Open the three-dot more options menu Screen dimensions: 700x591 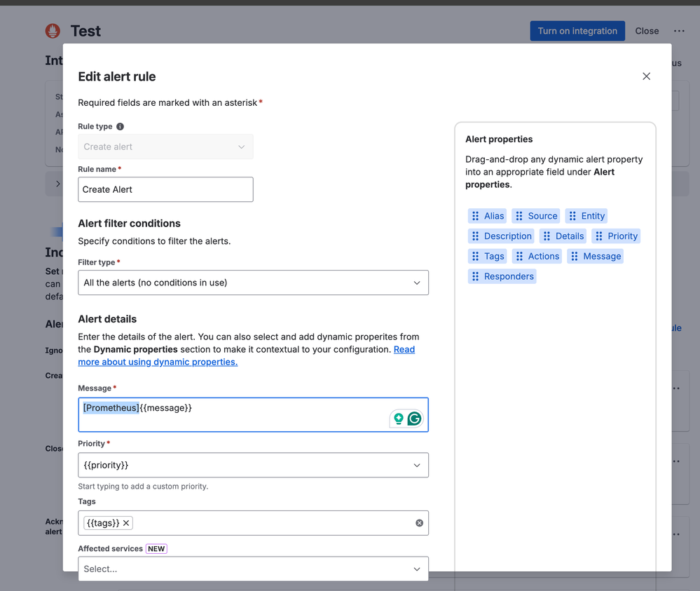tap(679, 31)
